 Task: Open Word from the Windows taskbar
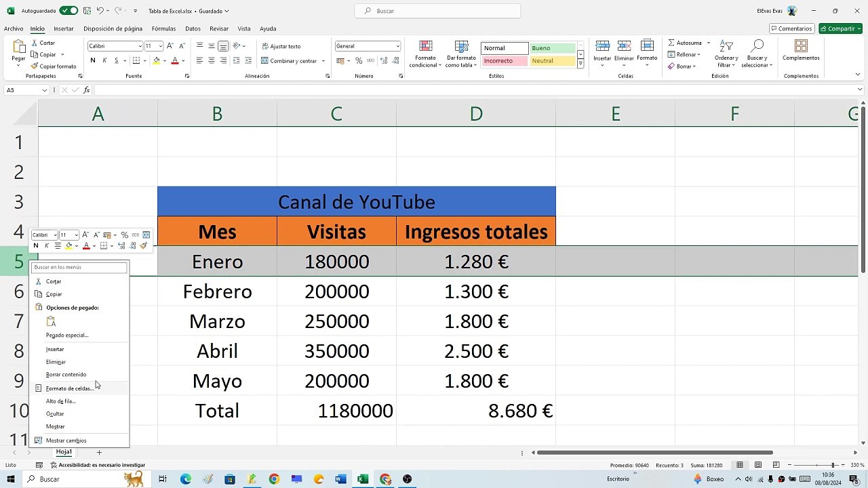coord(340,479)
